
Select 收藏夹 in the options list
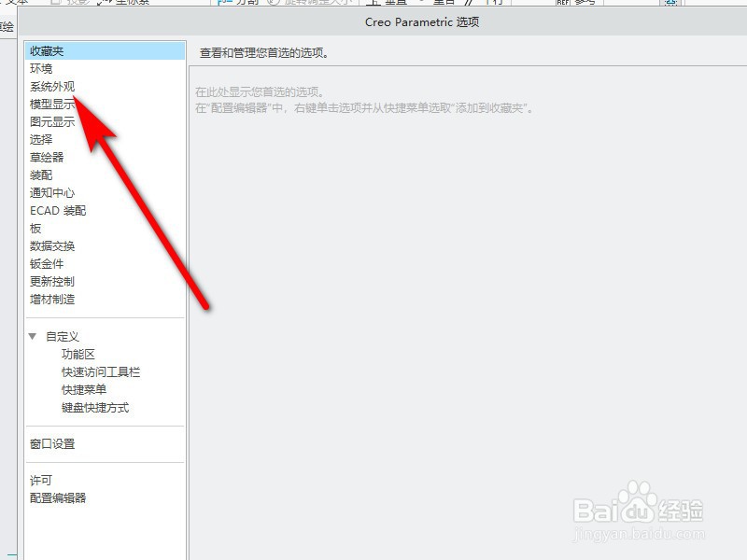105,51
